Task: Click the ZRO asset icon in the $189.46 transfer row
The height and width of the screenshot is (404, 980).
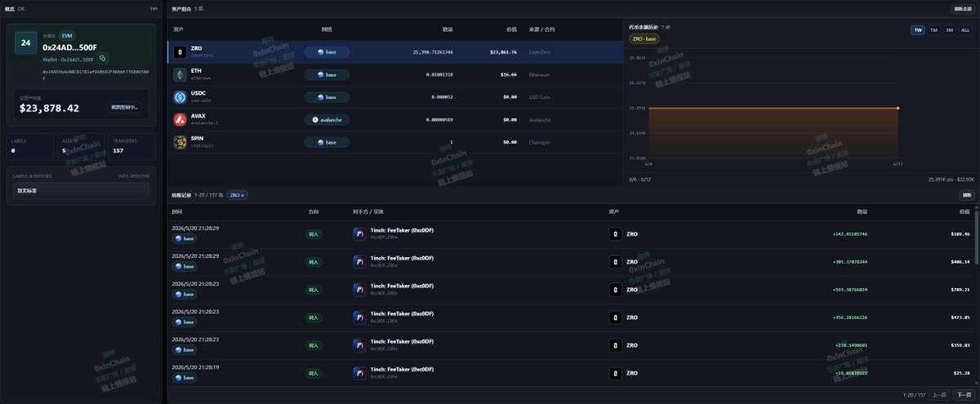Action: point(616,234)
